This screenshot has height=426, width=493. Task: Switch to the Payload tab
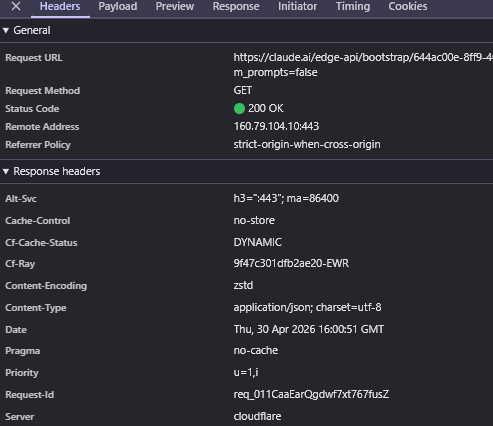point(118,6)
